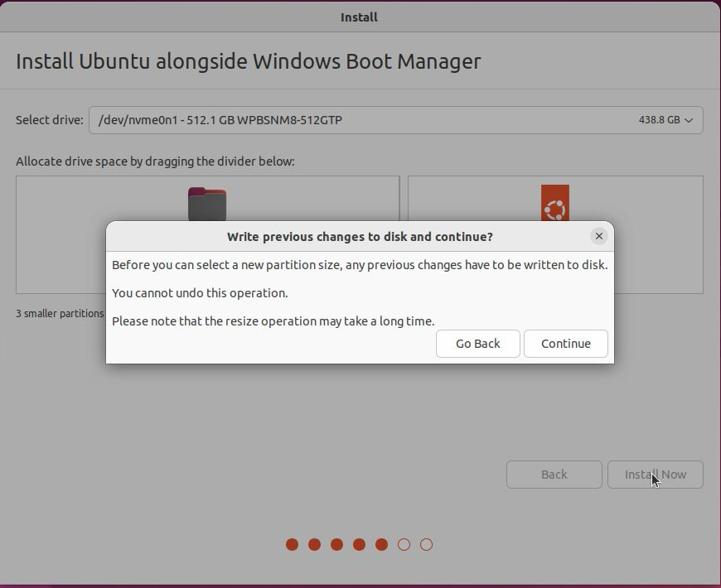Open the Select drive combo box
721x588 pixels.
tap(395, 120)
